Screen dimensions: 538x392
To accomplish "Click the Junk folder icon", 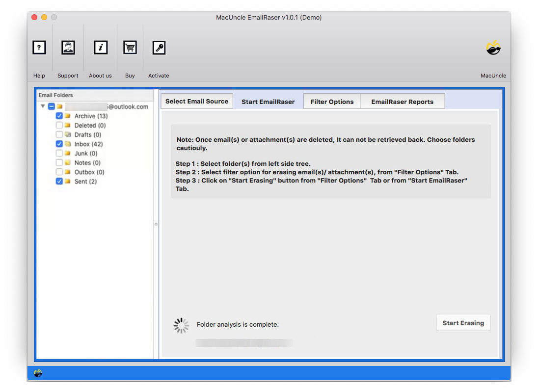I will [68, 153].
